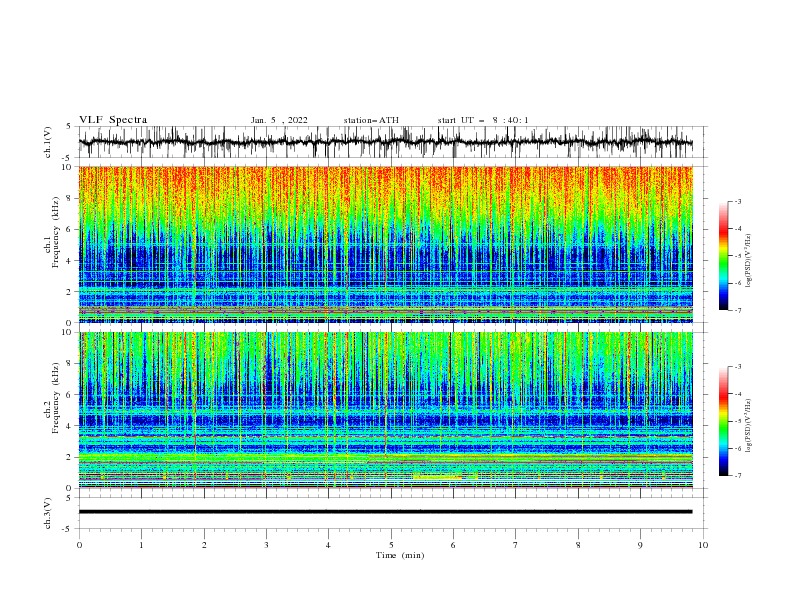Click time axis tick label "7"
The height and width of the screenshot is (612, 792).
pos(515,545)
